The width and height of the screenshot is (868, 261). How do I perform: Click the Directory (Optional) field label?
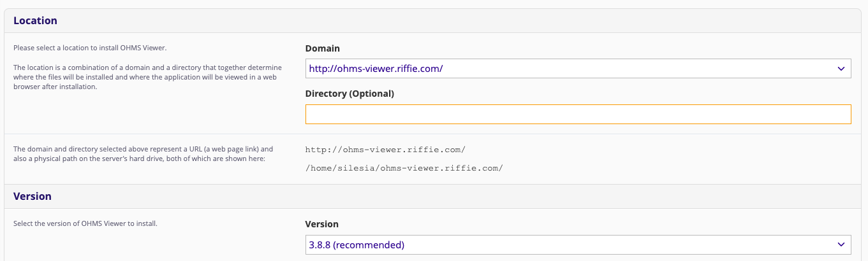point(349,94)
